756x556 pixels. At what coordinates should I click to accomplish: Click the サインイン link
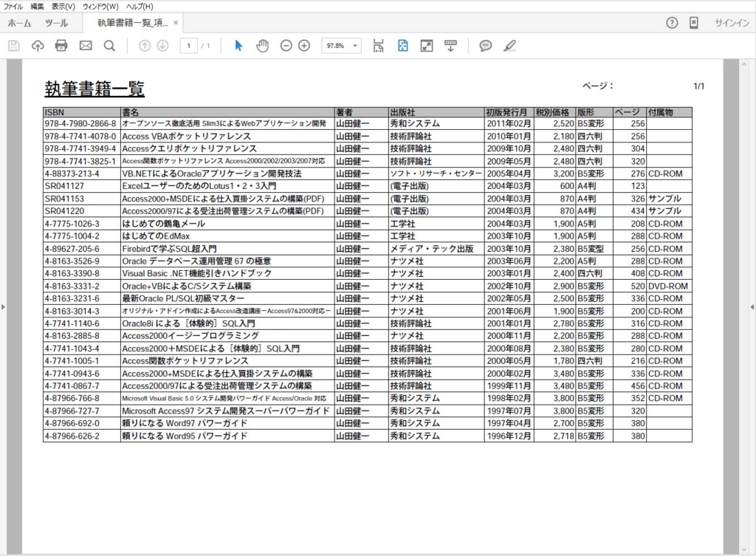point(732,23)
